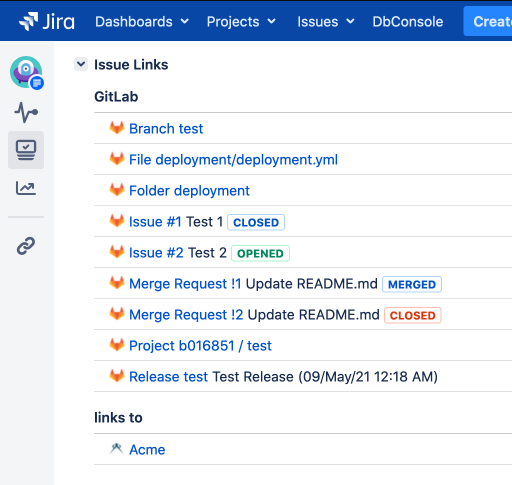Click GitLab icon beside Folder deployment
Screen dimensions: 512x485
click(117, 190)
